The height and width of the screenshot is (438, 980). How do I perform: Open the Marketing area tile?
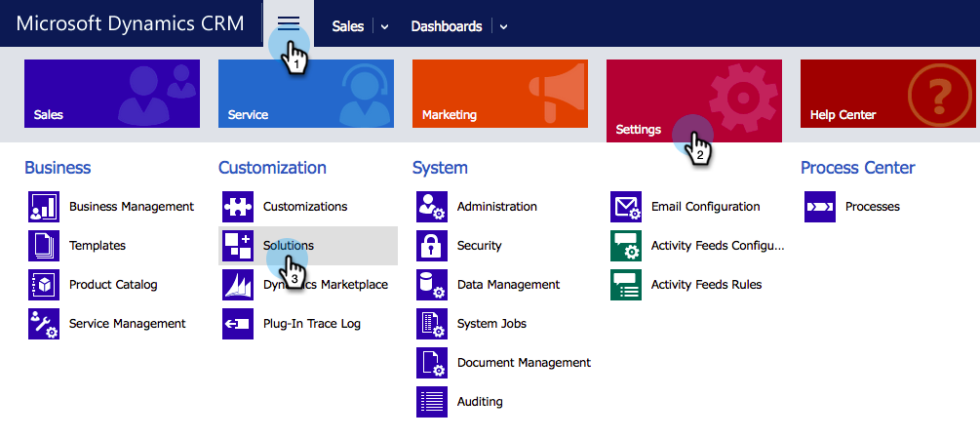click(500, 94)
